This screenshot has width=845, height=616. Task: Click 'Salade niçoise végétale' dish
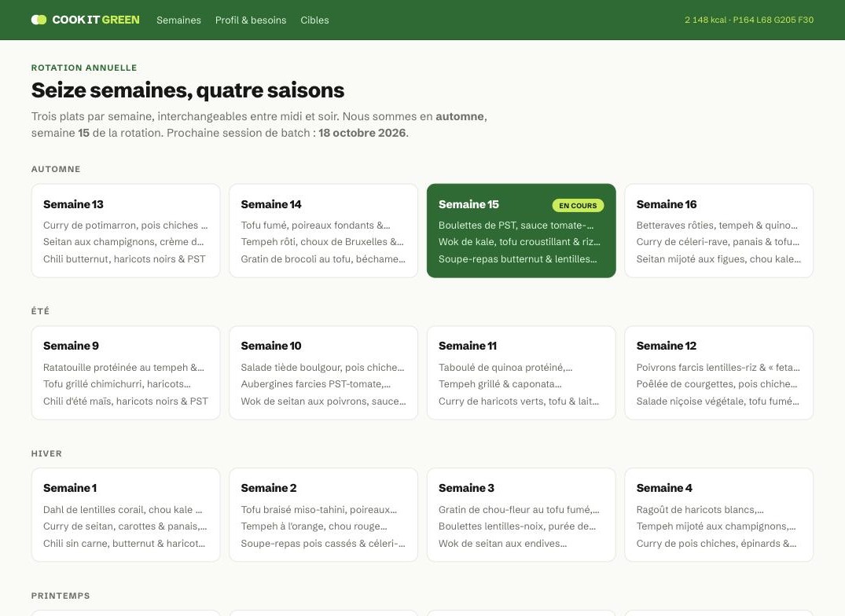point(718,401)
